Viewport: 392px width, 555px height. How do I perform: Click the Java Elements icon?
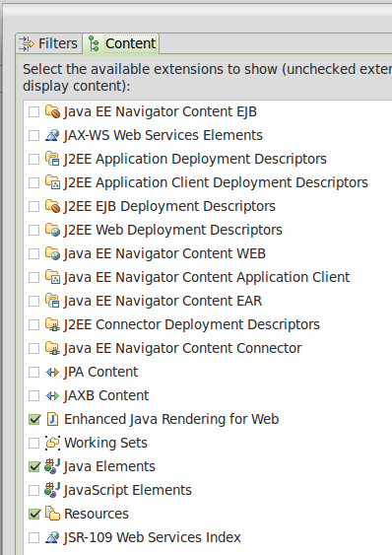(x=52, y=466)
